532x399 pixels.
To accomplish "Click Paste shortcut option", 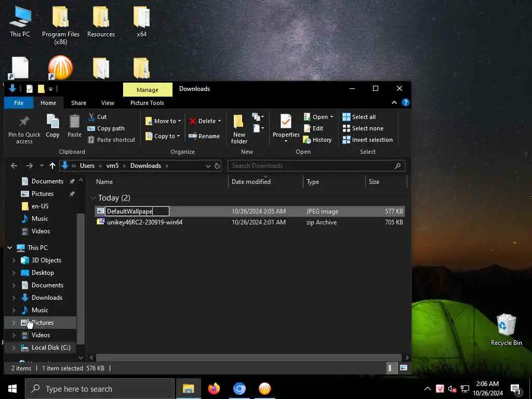I will (111, 140).
